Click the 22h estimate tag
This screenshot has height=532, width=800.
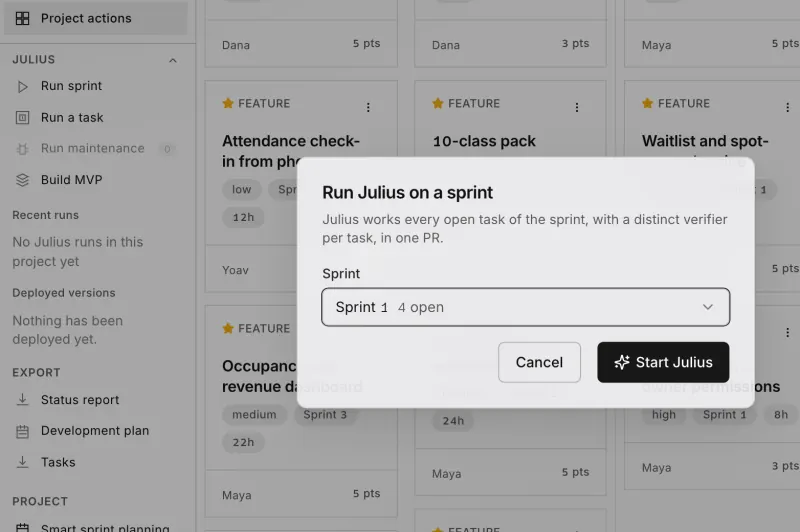(243, 442)
